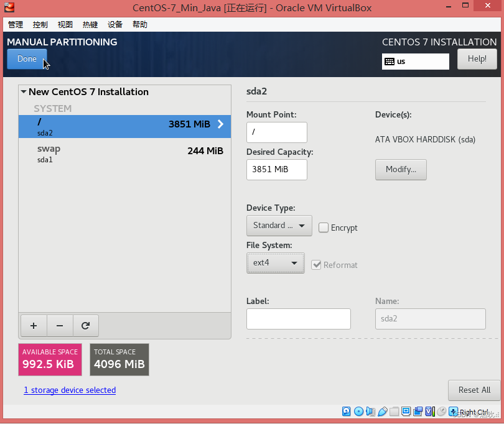Click the AVAILABLE SPACE 992.5 KiB box
The width and height of the screenshot is (504, 424).
(x=50, y=359)
